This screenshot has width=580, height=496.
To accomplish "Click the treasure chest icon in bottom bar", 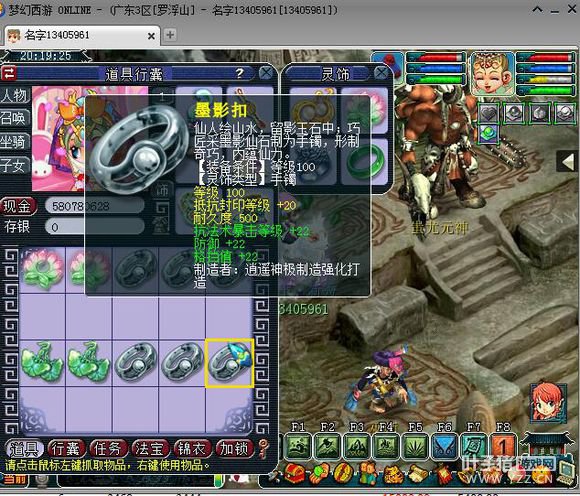I will [x=294, y=474].
